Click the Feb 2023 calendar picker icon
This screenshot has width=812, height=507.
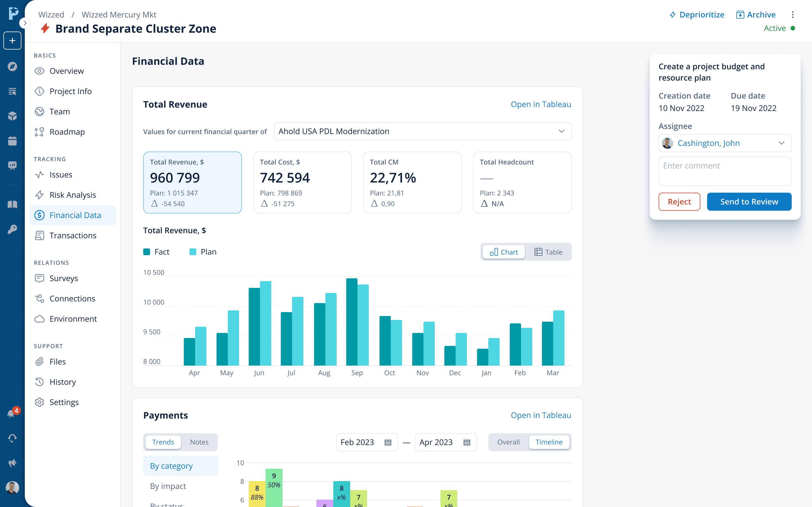coord(388,442)
